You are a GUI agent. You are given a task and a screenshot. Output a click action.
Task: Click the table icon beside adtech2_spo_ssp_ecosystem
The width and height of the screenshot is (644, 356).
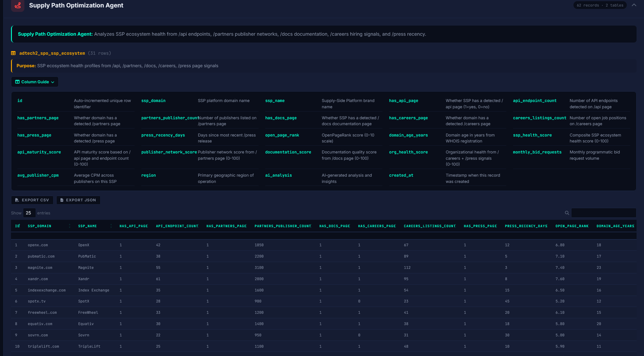coord(13,53)
